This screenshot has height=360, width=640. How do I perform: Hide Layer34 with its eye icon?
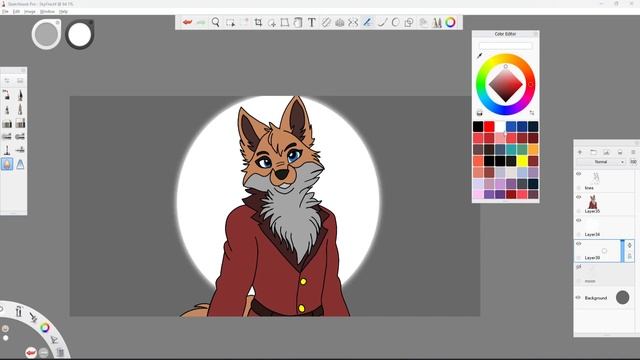pyautogui.click(x=578, y=220)
